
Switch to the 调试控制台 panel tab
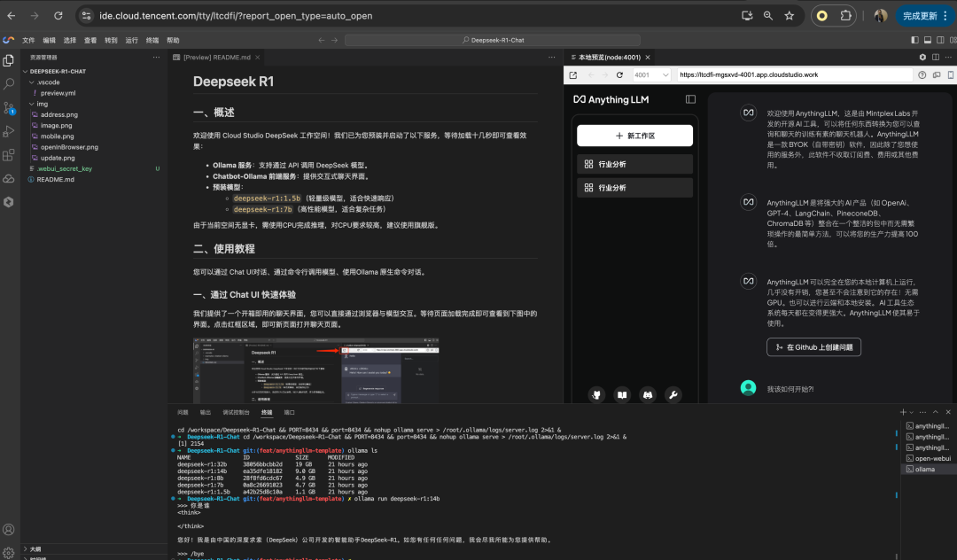coord(237,412)
